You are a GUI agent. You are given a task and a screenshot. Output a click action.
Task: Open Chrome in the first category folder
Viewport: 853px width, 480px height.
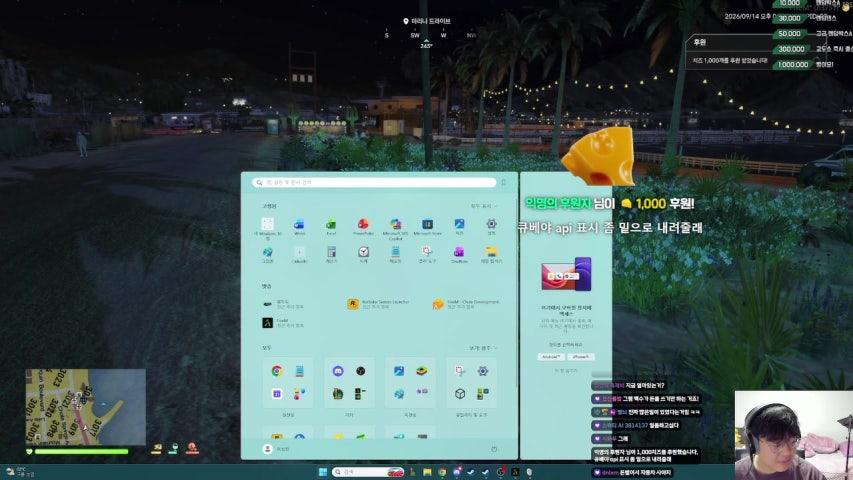tap(276, 371)
